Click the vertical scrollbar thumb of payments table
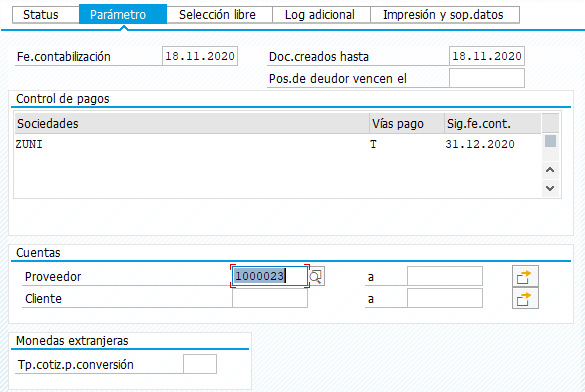Viewport: 585px width, 392px height. (x=550, y=141)
